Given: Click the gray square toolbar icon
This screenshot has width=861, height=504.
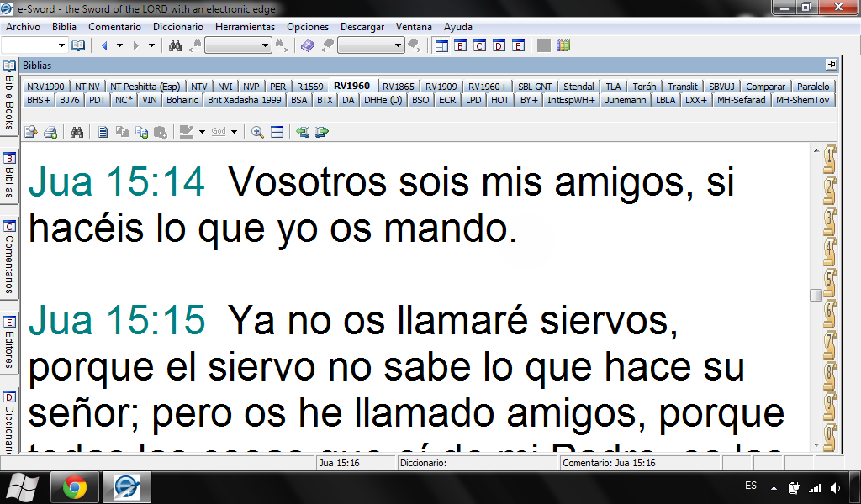Looking at the screenshot, I should pyautogui.click(x=544, y=45).
